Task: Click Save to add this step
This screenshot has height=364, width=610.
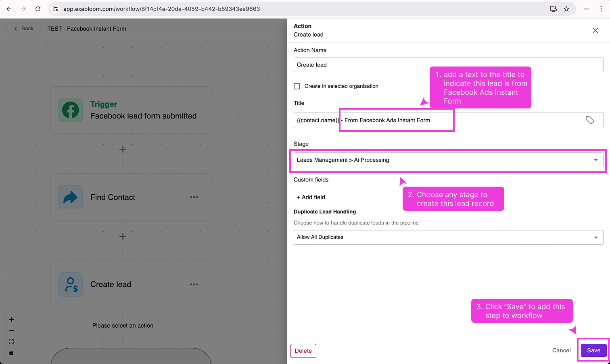Action: 593,350
